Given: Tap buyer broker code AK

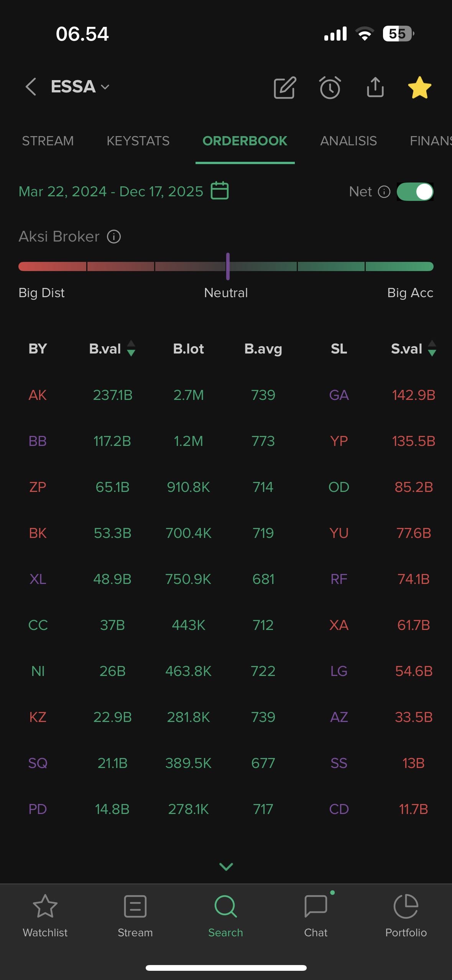Looking at the screenshot, I should pos(38,395).
